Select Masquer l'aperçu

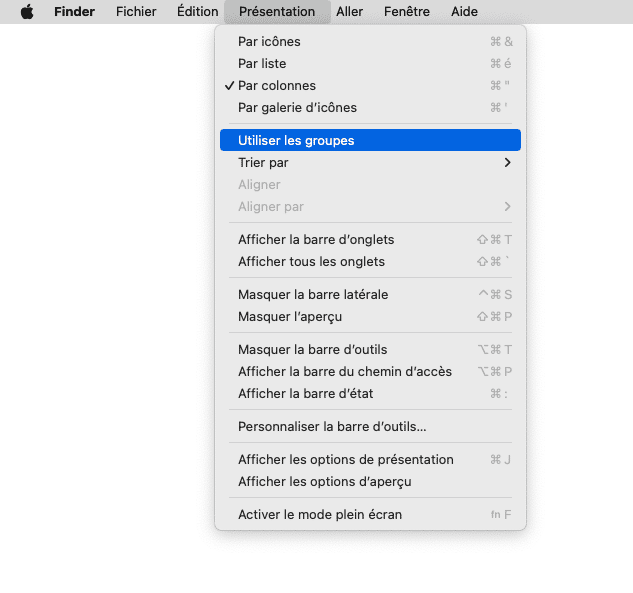(370, 316)
